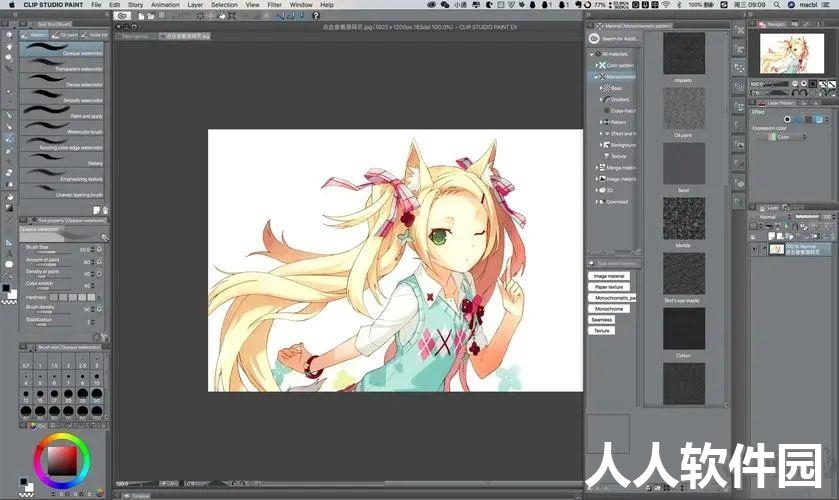Expand the Image material folder arrow
The height and width of the screenshot is (500, 839).
596,179
